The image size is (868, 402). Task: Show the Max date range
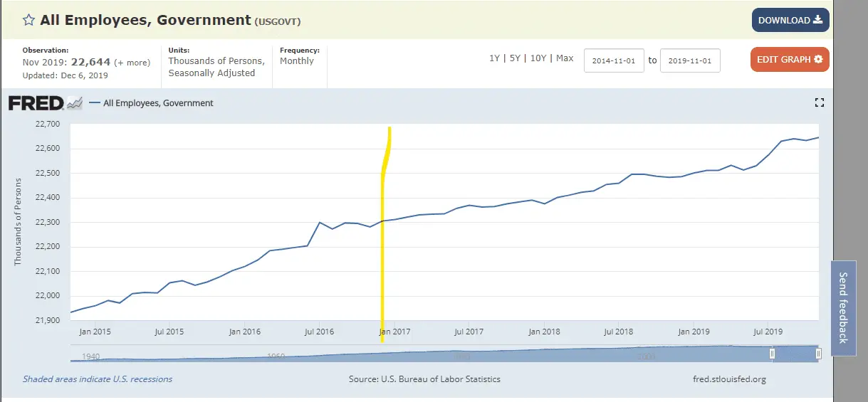565,58
